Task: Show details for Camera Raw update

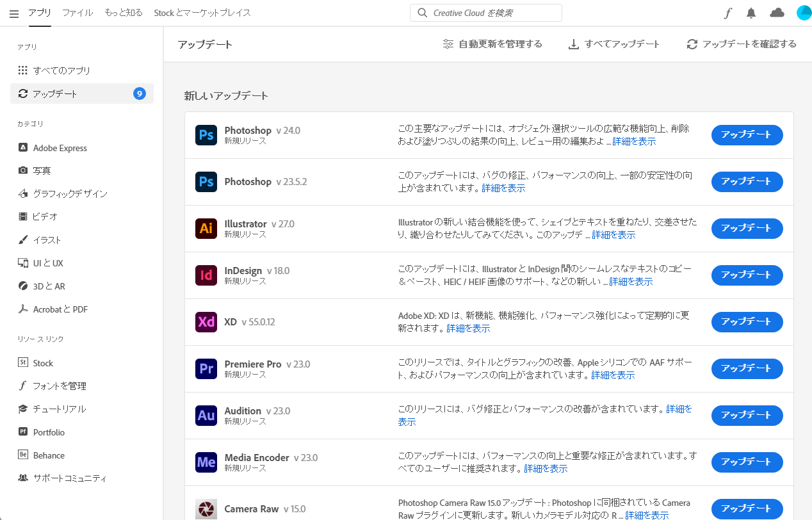Action: pyautogui.click(x=647, y=516)
